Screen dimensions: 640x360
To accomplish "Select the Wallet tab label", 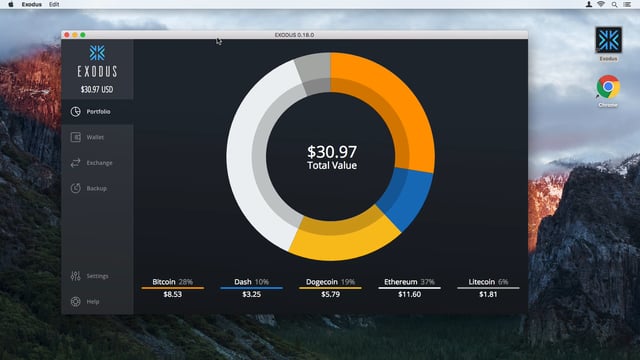I will click(95, 137).
